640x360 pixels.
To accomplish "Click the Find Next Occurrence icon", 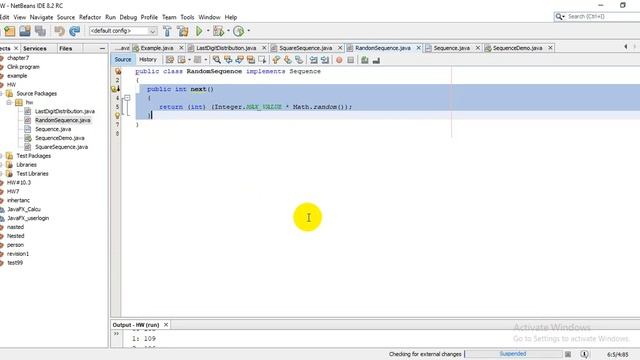I will [x=239, y=60].
